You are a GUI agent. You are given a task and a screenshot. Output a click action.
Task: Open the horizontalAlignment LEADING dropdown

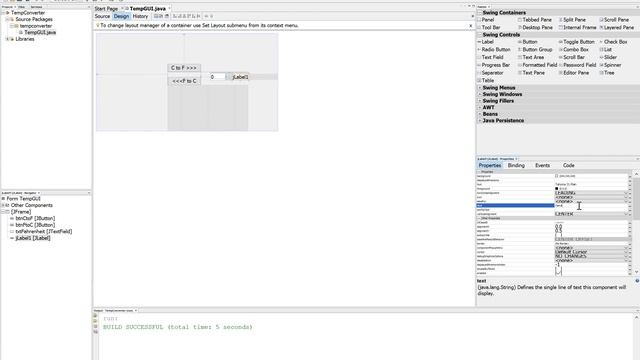point(627,193)
